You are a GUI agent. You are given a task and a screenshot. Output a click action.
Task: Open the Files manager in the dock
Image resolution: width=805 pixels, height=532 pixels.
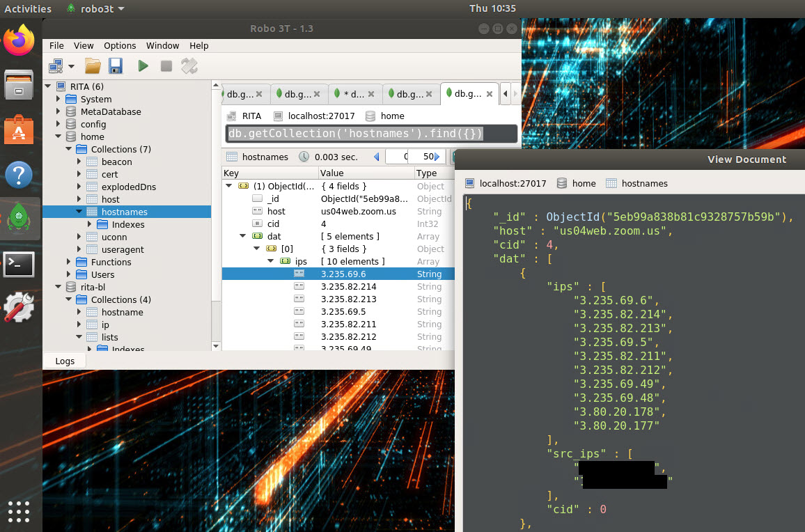coord(19,85)
